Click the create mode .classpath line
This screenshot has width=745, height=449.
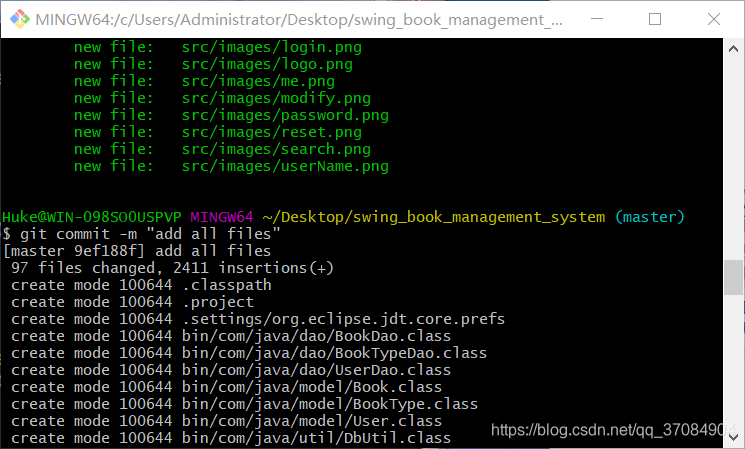point(141,285)
